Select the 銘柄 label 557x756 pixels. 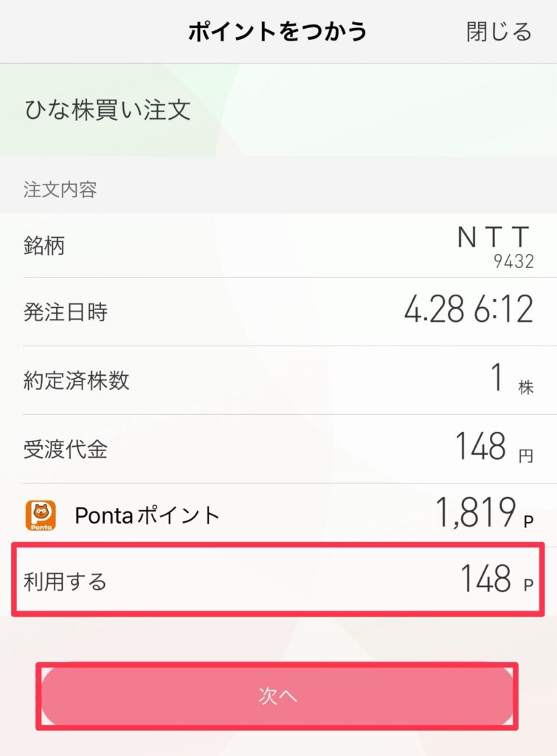coord(44,245)
